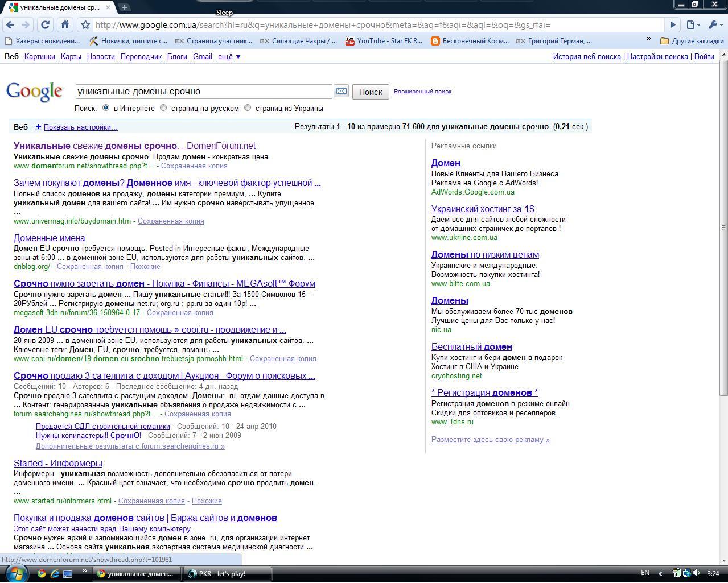Open 'Похожие' link for dnblog.org result

pyautogui.click(x=145, y=267)
